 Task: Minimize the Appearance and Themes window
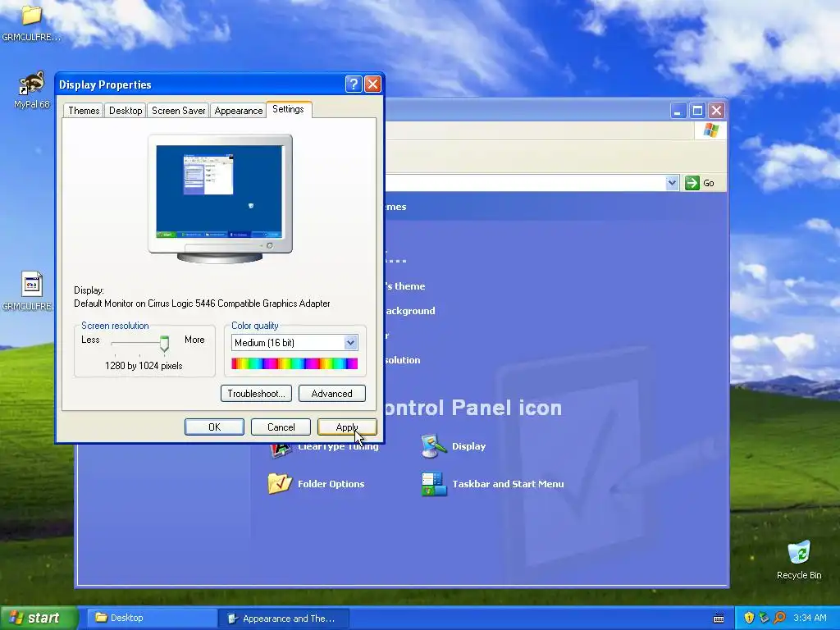pyautogui.click(x=678, y=111)
